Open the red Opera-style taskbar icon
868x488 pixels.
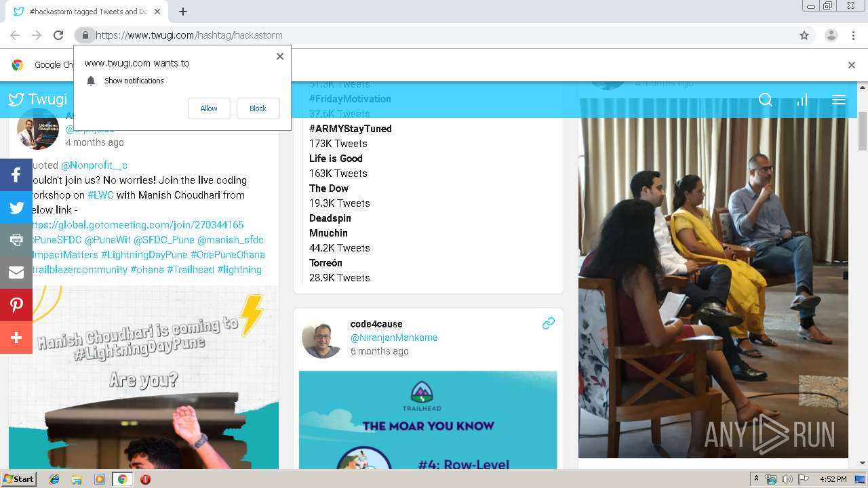pos(145,479)
